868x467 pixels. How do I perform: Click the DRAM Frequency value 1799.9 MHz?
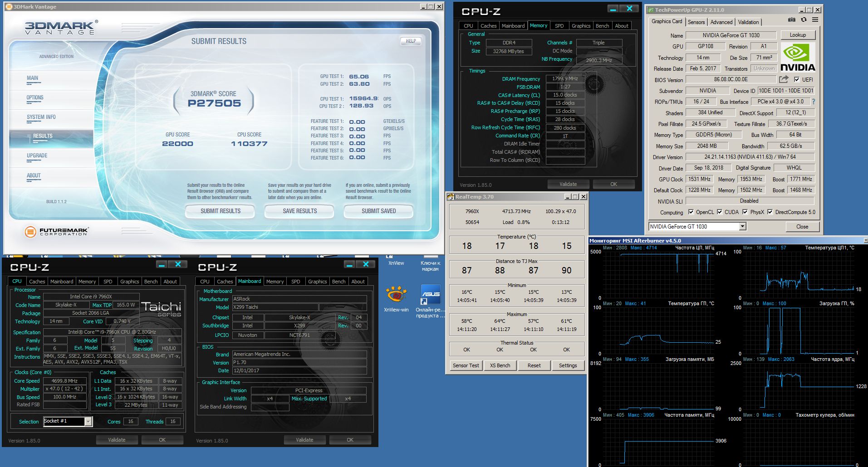click(565, 79)
